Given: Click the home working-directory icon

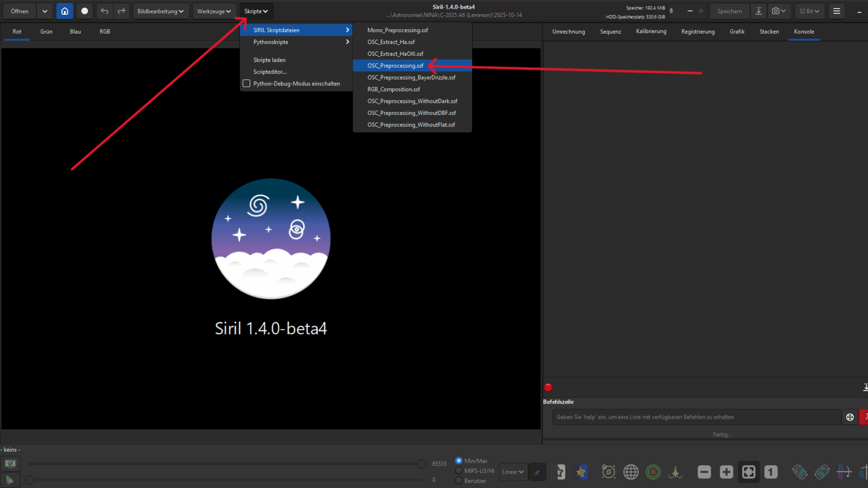Looking at the screenshot, I should pyautogui.click(x=65, y=11).
